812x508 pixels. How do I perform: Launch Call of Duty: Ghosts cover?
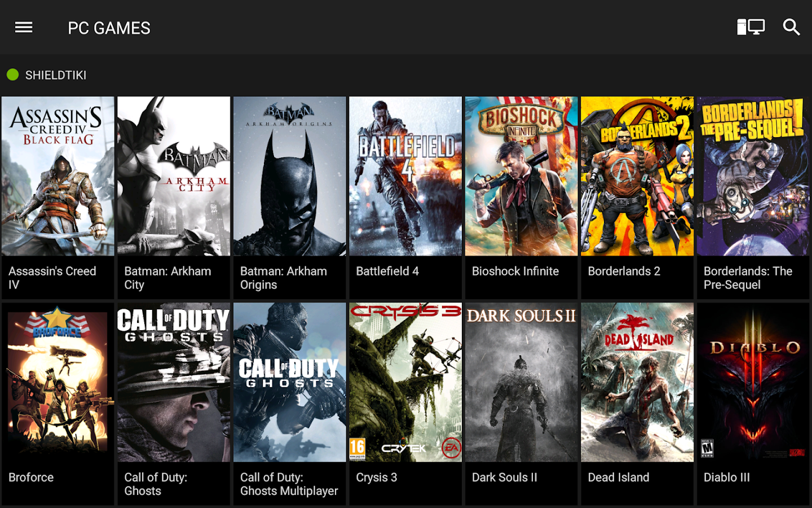point(174,382)
